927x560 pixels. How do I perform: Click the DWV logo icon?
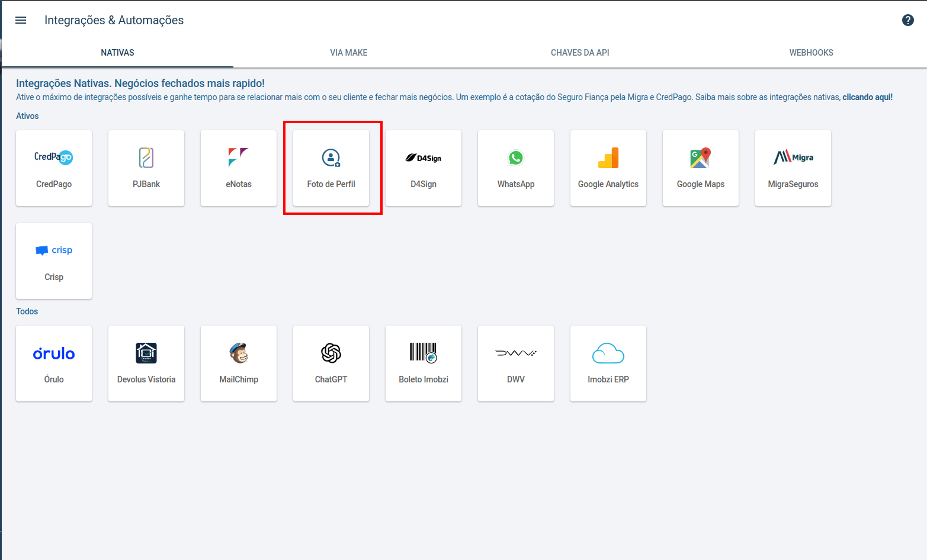[516, 353]
